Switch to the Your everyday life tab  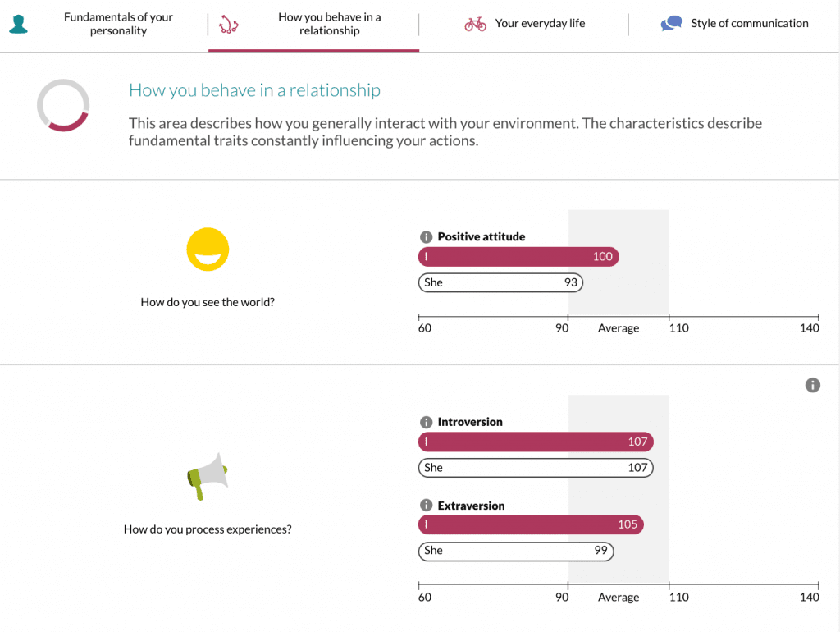pyautogui.click(x=540, y=24)
